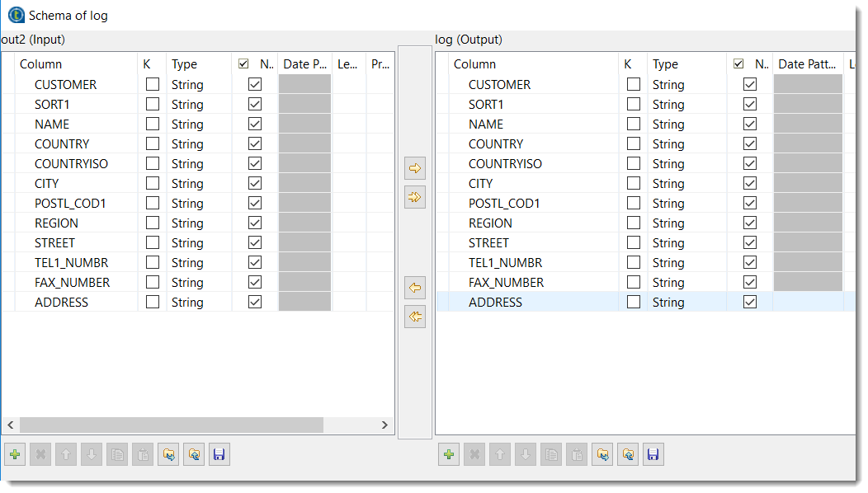Open Type dropdown for POSTL_COD1 in output panel
Image resolution: width=868 pixels, height=493 pixels.
coord(686,203)
